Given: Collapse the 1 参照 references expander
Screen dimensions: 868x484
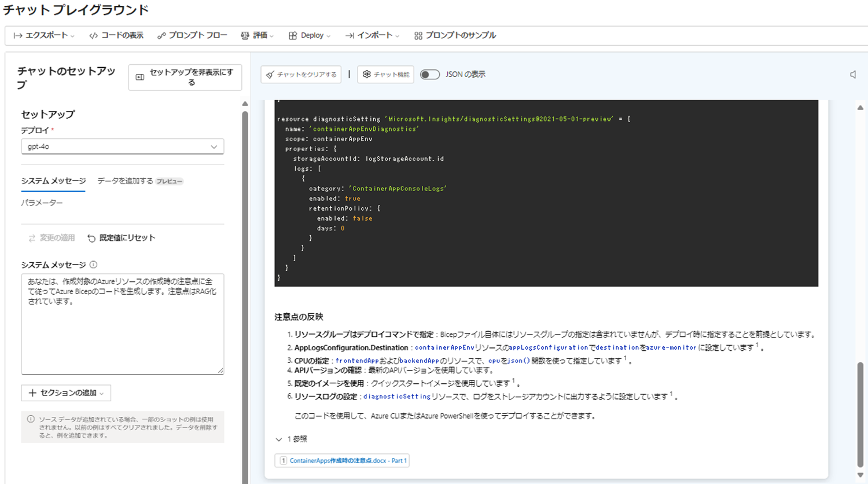Looking at the screenshot, I should pos(292,439).
